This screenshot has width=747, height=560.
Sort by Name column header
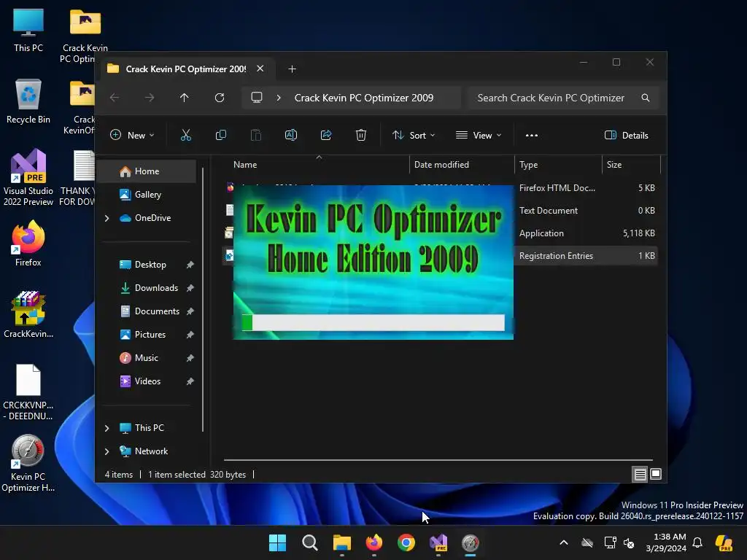pos(317,165)
